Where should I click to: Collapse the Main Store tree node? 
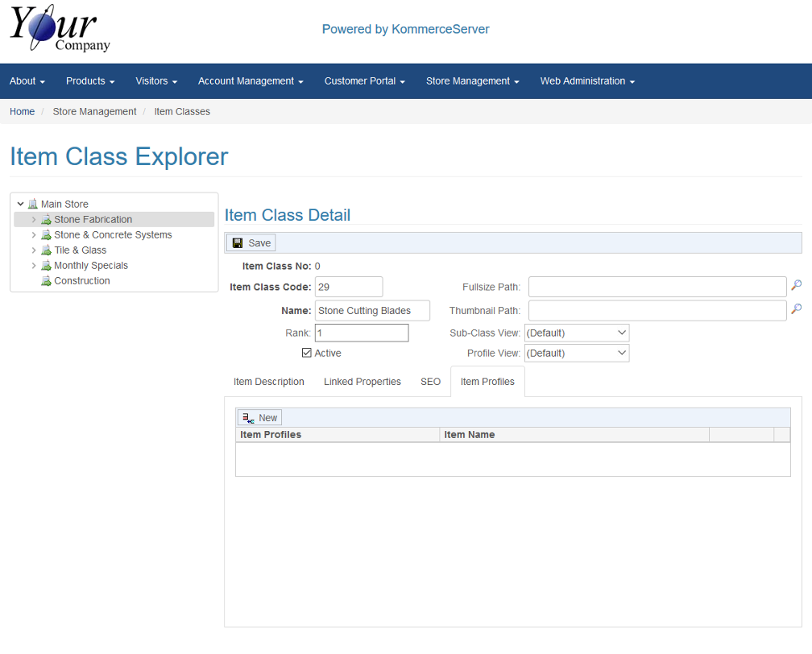point(21,205)
